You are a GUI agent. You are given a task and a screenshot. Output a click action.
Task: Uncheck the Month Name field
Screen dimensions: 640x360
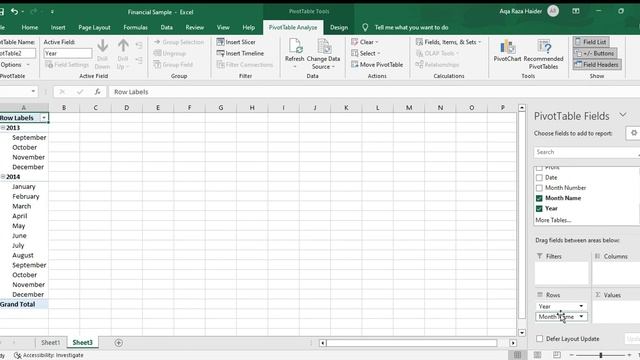point(539,198)
